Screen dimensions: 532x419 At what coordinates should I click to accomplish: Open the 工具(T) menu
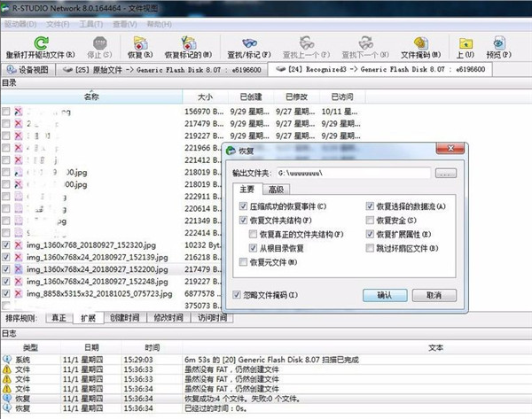click(x=91, y=25)
